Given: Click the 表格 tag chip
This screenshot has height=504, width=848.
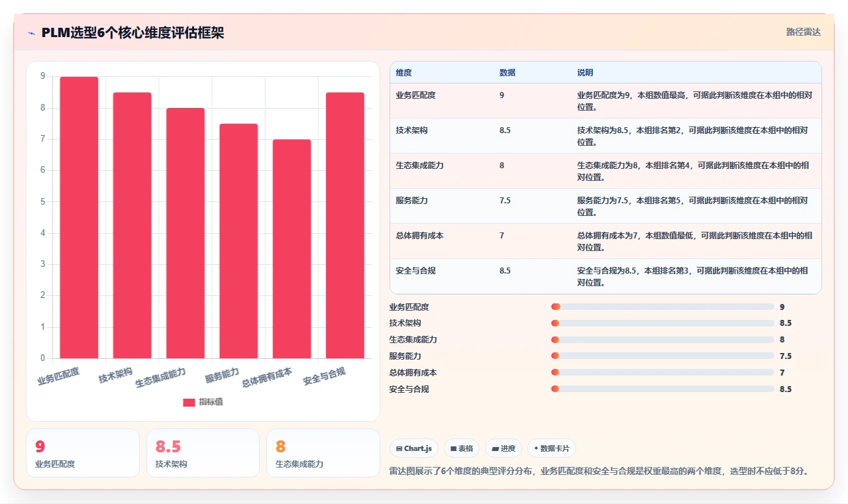Looking at the screenshot, I should (x=462, y=448).
